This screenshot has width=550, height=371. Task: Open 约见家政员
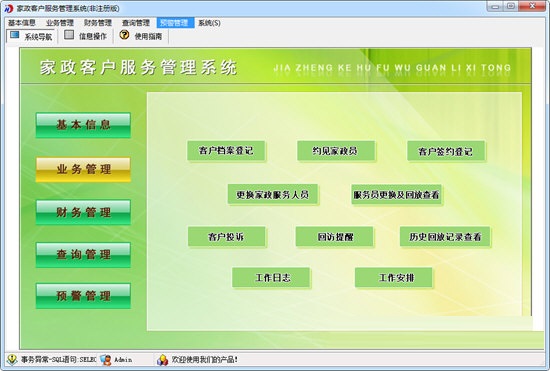[x=336, y=151]
